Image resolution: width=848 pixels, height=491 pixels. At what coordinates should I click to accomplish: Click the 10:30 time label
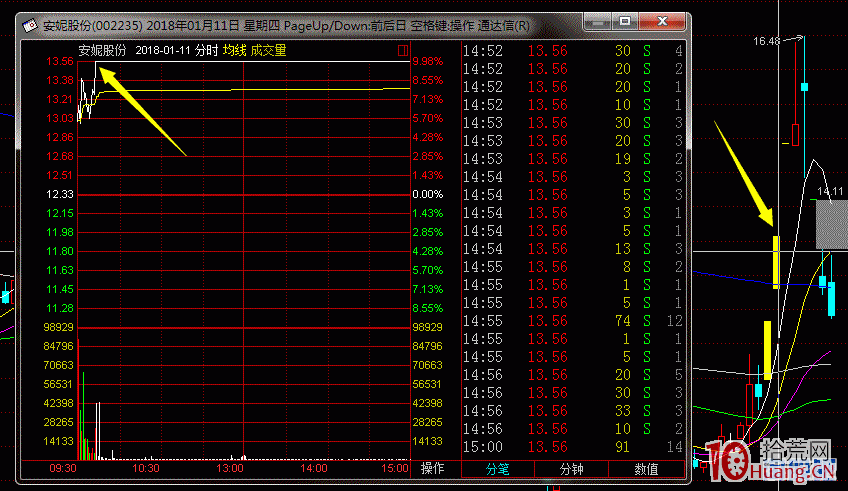pyautogui.click(x=146, y=468)
